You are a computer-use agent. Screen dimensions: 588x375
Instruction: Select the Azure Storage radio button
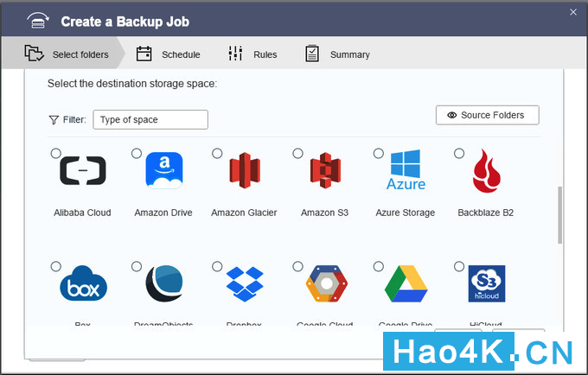pyautogui.click(x=379, y=153)
